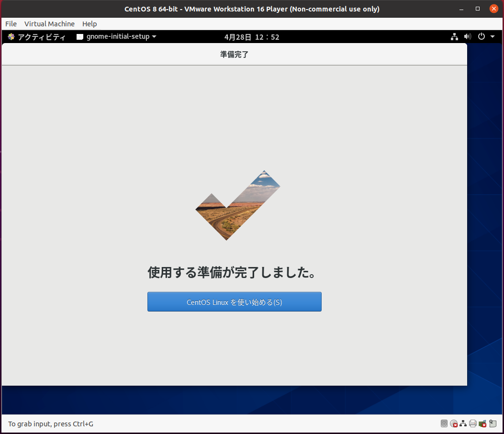Click the disconnected sound card icon
Screen dimensions: 504x434
pyautogui.click(x=482, y=423)
